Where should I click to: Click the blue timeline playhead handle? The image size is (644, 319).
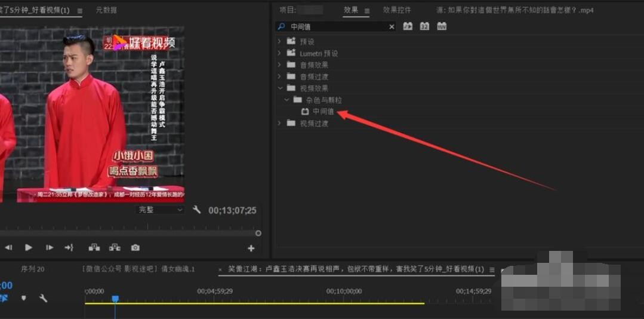pyautogui.click(x=115, y=299)
